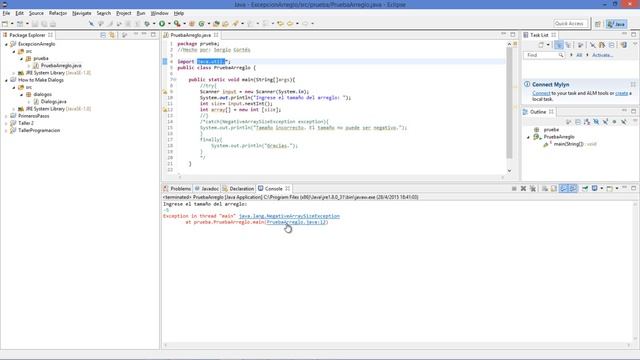Viewport: 640px width, 360px height.
Task: Click the Connect link in Connect Mylyn
Action: 541,93
